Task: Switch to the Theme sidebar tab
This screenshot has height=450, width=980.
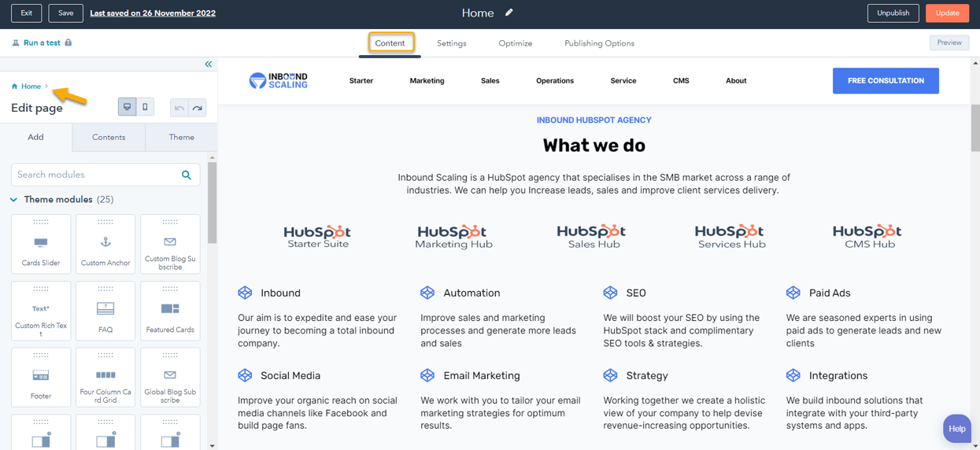Action: [x=182, y=137]
